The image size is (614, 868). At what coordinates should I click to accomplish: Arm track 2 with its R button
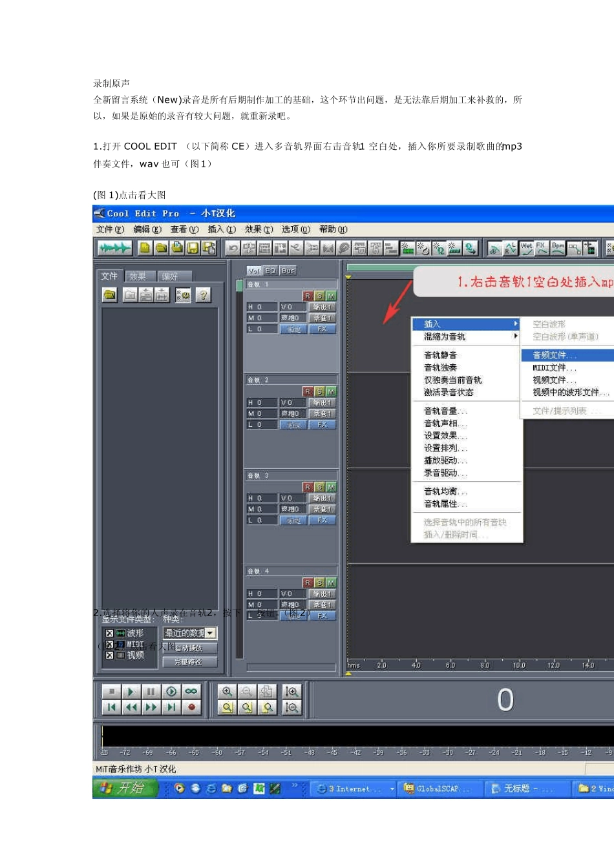click(308, 391)
